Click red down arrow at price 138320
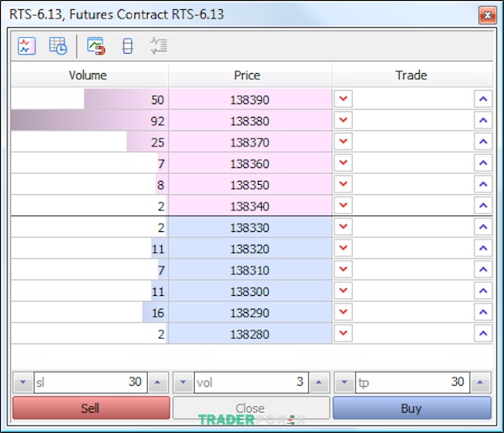 [344, 248]
